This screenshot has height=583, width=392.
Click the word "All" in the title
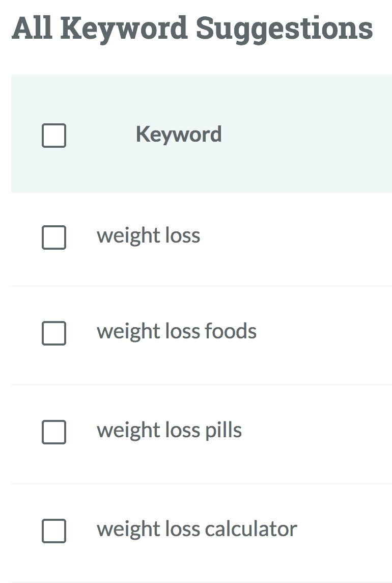pos(32,28)
